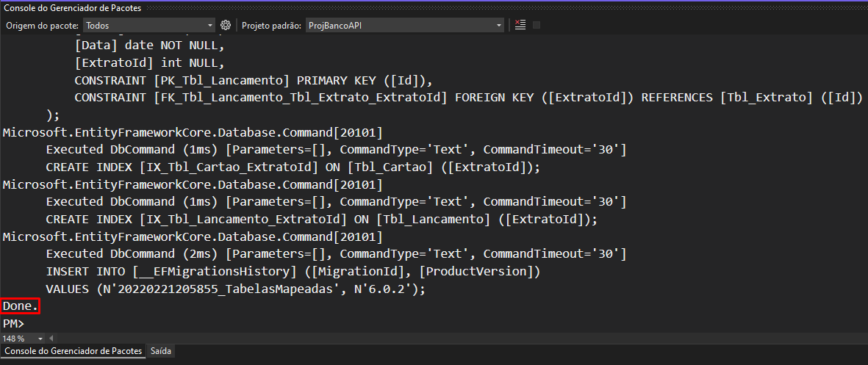Click CREATE INDEX [IX_Tbl_Cartao_ExtratoId] line
Viewport: 868px width, 365px height.
point(293,167)
